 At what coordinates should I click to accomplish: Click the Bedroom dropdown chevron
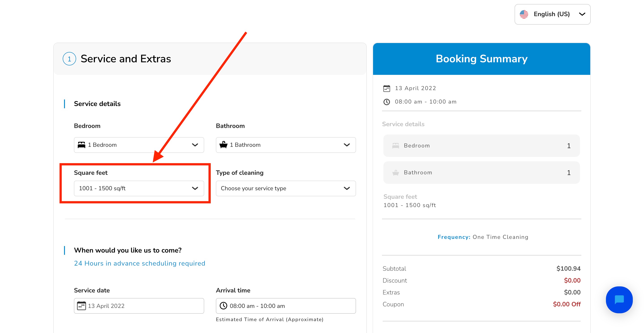click(x=195, y=145)
